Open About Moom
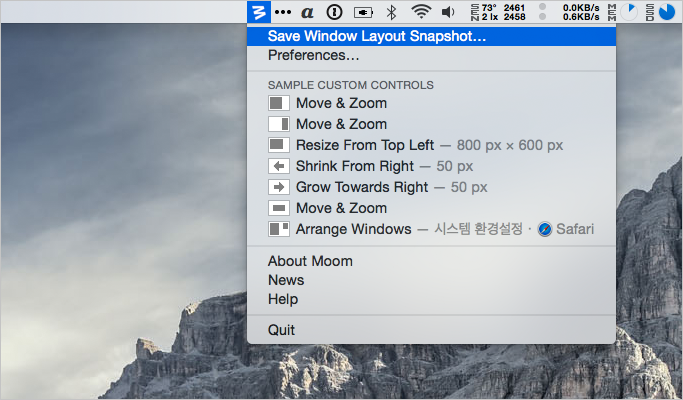This screenshot has height=400, width=683. (x=431, y=261)
